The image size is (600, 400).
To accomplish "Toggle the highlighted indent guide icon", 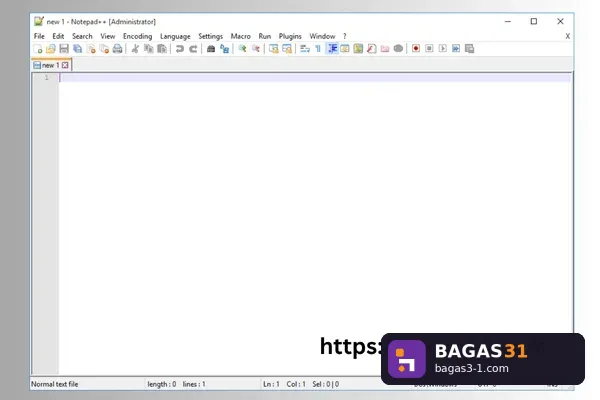I will click(x=332, y=49).
